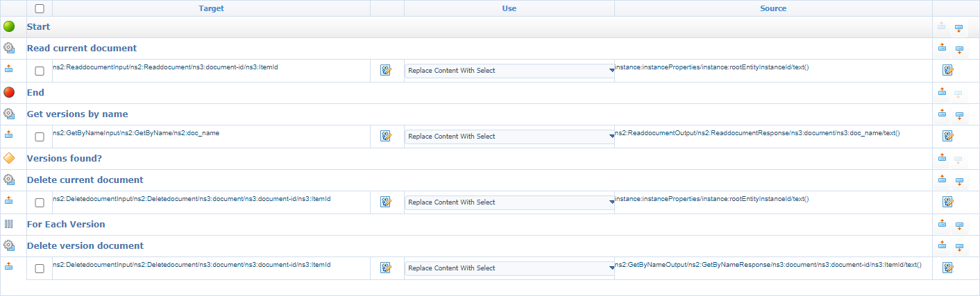Edit target path for Read current document
This screenshot has width=980, height=296.
[x=386, y=70]
